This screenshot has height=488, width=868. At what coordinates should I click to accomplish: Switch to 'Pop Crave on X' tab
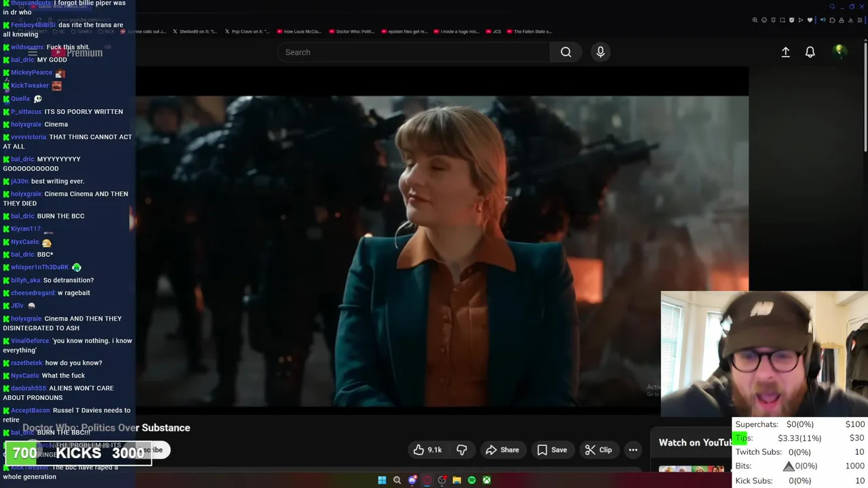[247, 31]
